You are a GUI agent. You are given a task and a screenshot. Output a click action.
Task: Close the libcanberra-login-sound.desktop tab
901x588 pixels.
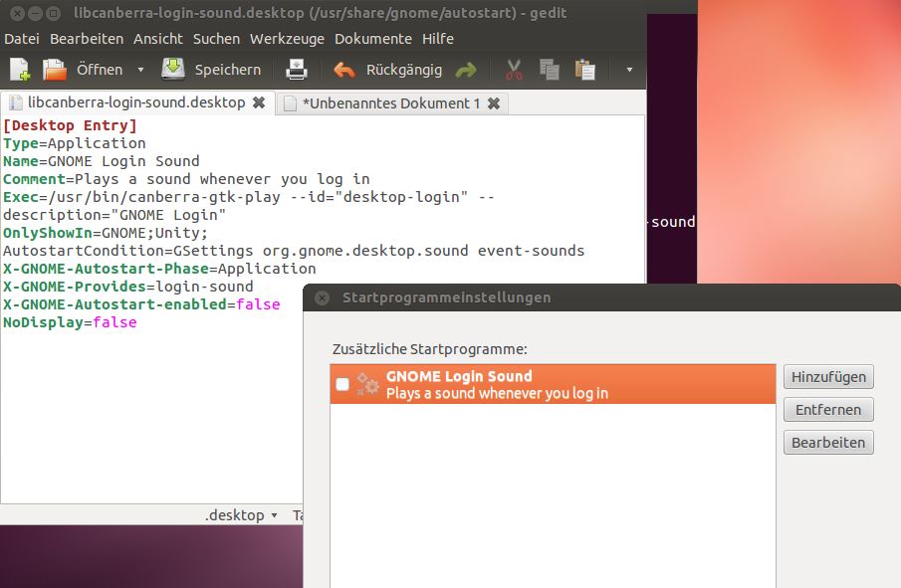tap(259, 102)
